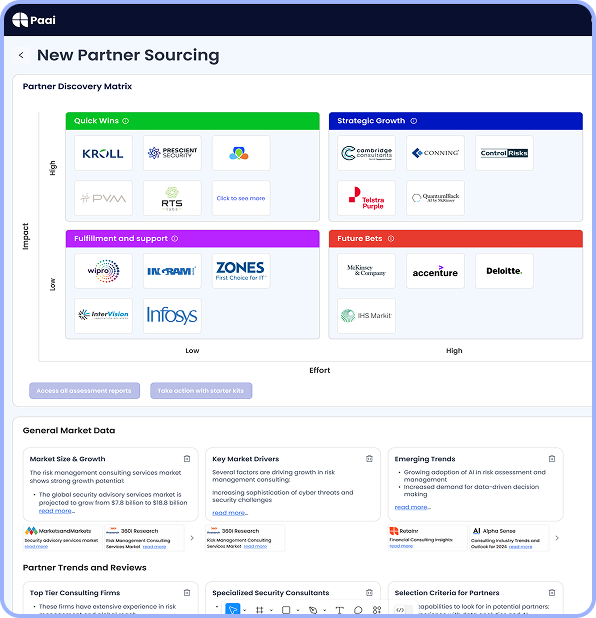The image size is (596, 618).
Task: Click the Future Bets red header
Action: (x=456, y=238)
